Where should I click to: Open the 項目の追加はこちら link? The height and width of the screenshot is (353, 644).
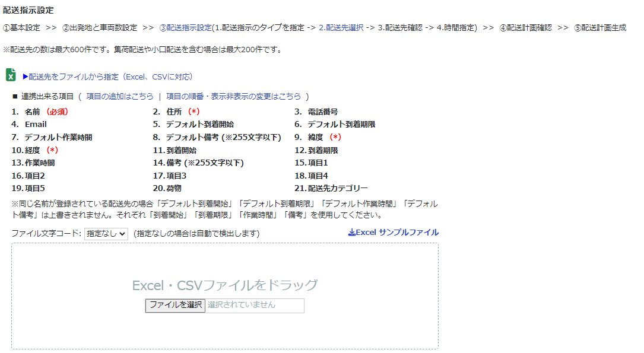119,96
